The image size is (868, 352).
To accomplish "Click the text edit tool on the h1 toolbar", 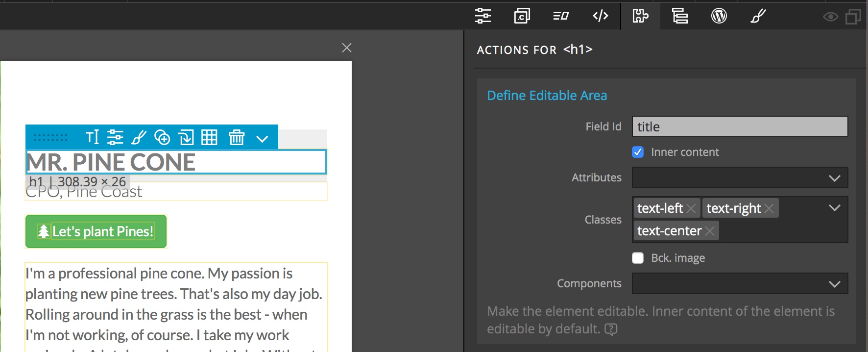I will click(x=92, y=137).
